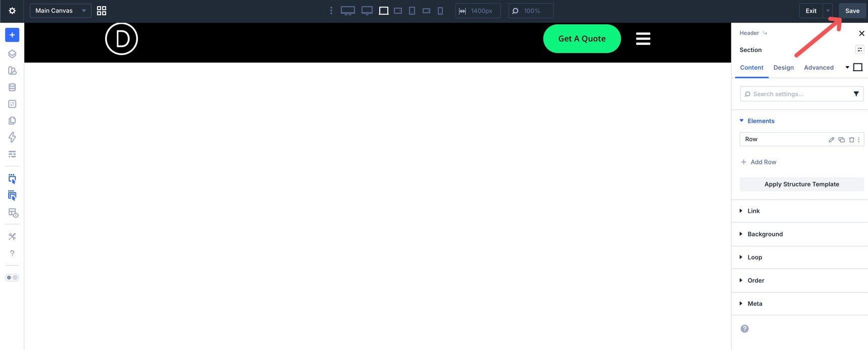This screenshot has width=868, height=350.
Task: Open the lightning bolt panel
Action: coord(12,137)
